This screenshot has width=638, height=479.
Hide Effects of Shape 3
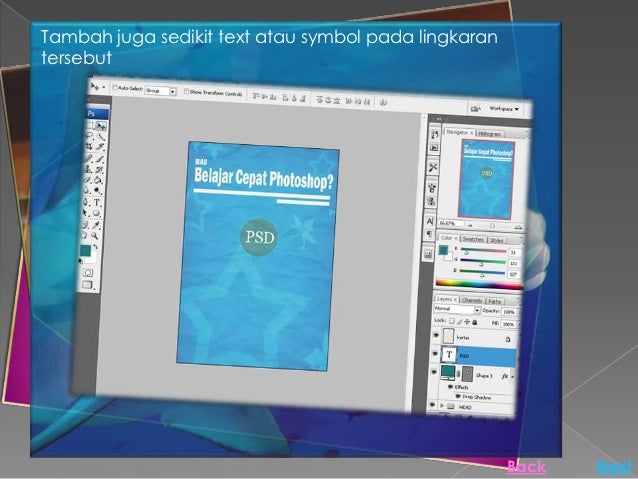pos(450,387)
